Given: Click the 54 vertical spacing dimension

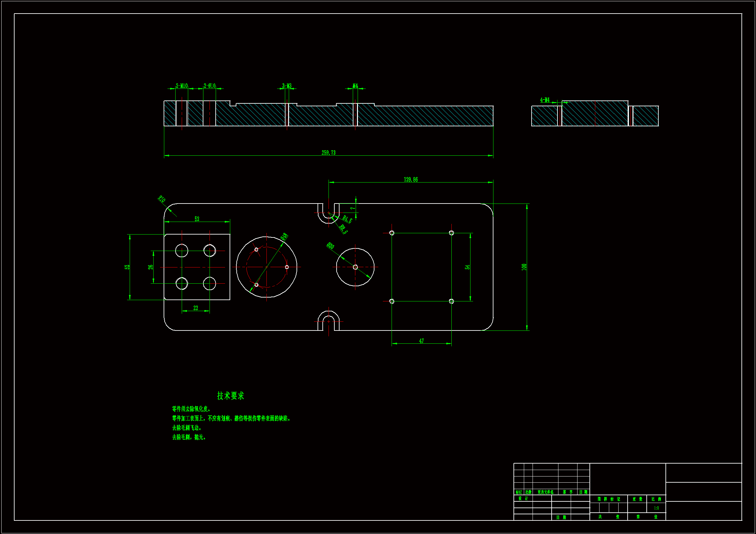Looking at the screenshot, I should coord(467,267).
